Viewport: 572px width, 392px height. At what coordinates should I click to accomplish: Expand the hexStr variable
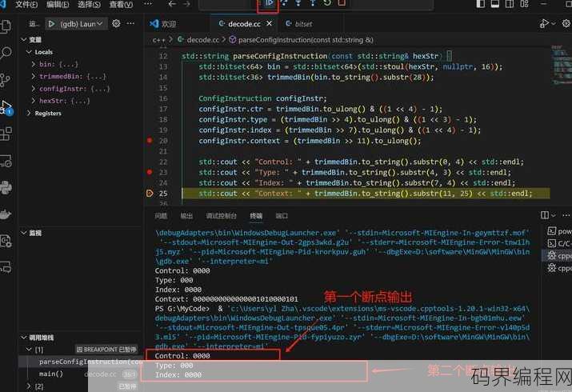[x=34, y=101]
